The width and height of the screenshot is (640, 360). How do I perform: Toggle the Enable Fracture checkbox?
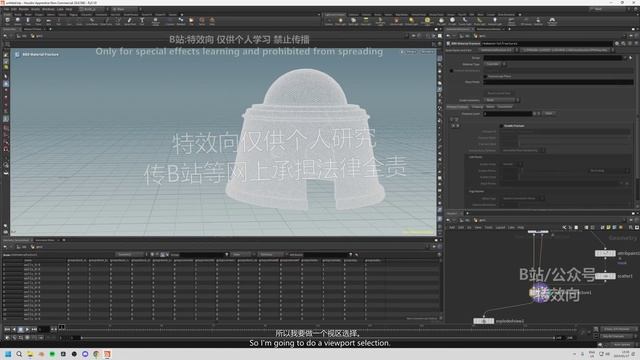502,126
